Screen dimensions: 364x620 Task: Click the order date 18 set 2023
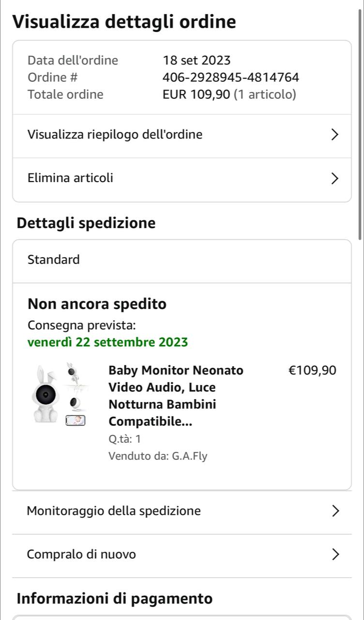coord(197,61)
